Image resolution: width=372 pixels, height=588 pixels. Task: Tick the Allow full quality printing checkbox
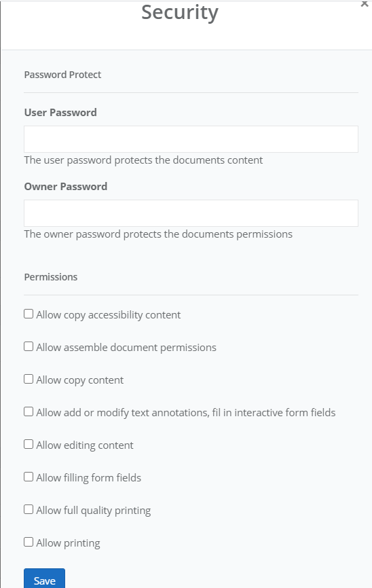pos(29,509)
